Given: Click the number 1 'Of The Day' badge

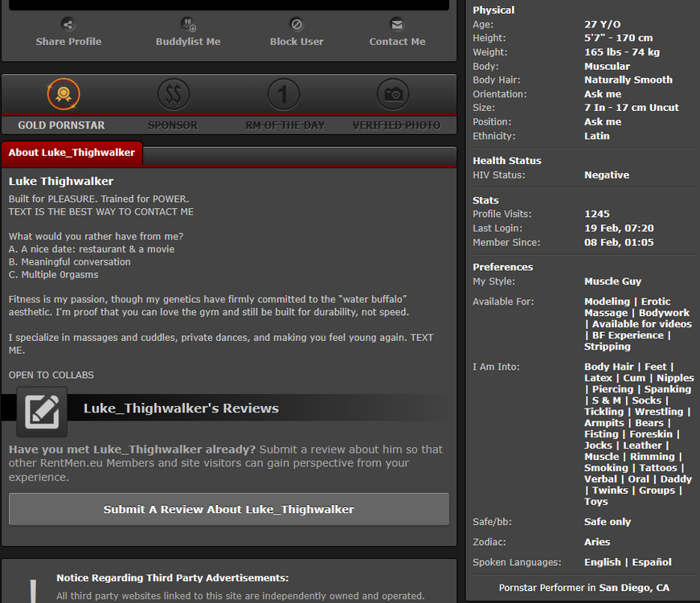Looking at the screenshot, I should (284, 95).
